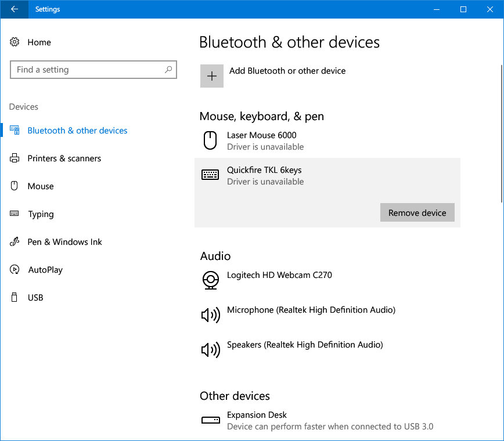Open AutoPlay settings
The height and width of the screenshot is (441, 504).
(45, 270)
